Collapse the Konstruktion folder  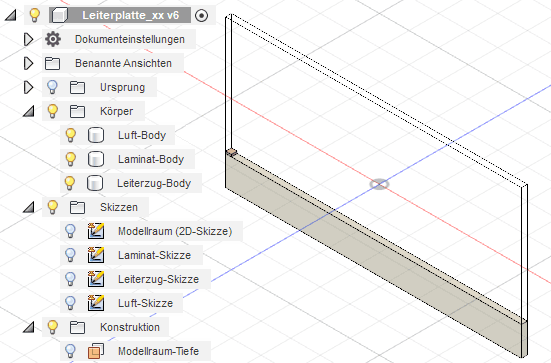click(x=28, y=327)
